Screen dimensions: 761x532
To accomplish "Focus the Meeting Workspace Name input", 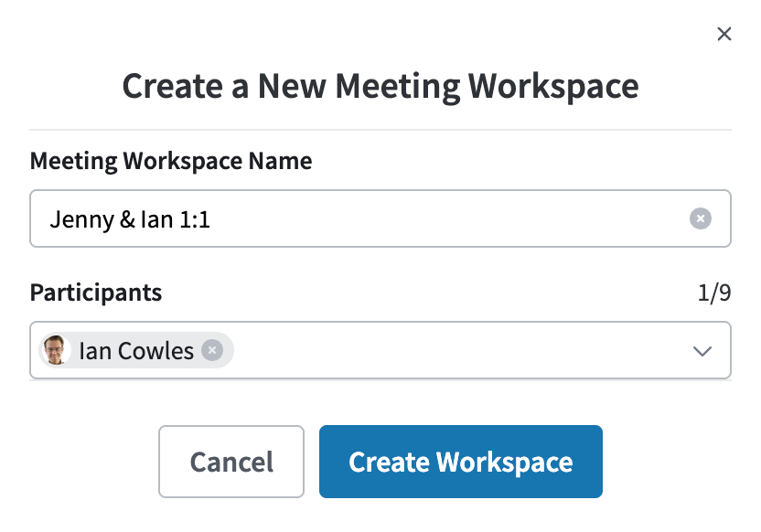I will (x=380, y=218).
